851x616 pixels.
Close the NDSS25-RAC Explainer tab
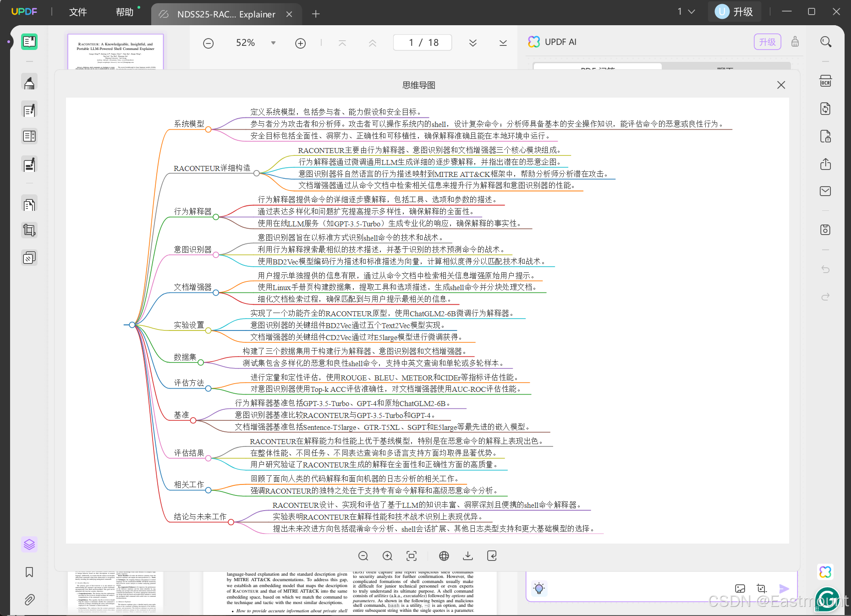289,14
